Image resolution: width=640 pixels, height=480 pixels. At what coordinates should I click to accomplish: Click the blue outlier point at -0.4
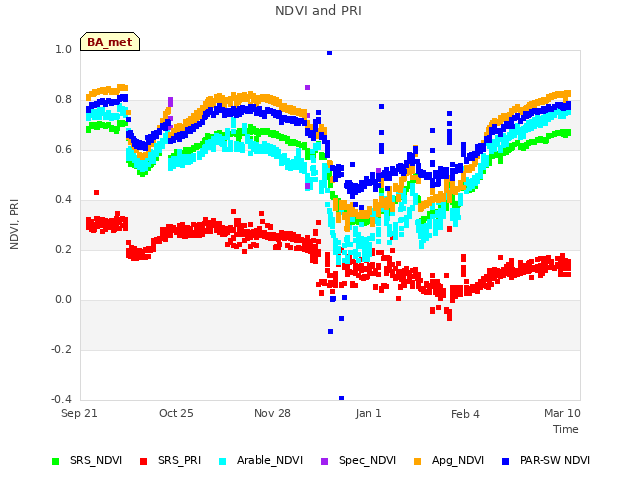tap(341, 398)
